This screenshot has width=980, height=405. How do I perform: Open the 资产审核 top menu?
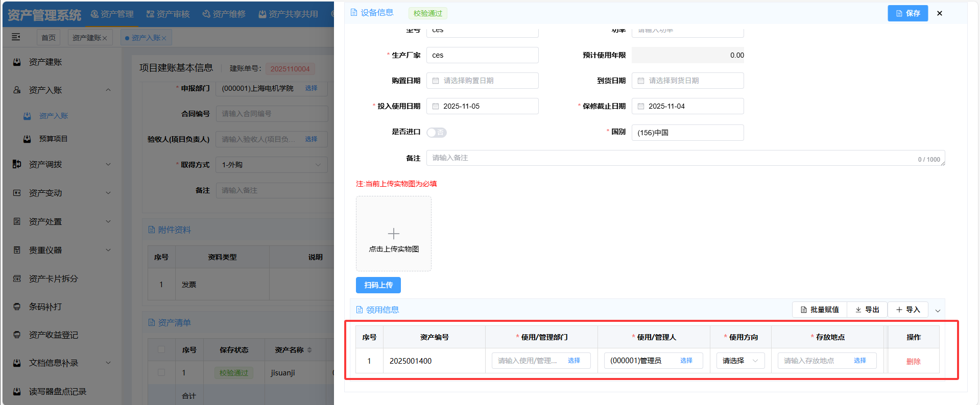(x=168, y=14)
